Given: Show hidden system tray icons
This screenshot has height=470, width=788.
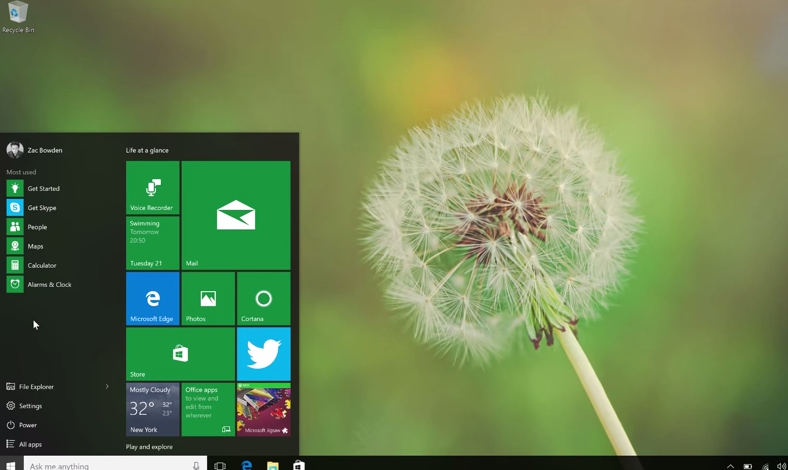Looking at the screenshot, I should (x=730, y=466).
